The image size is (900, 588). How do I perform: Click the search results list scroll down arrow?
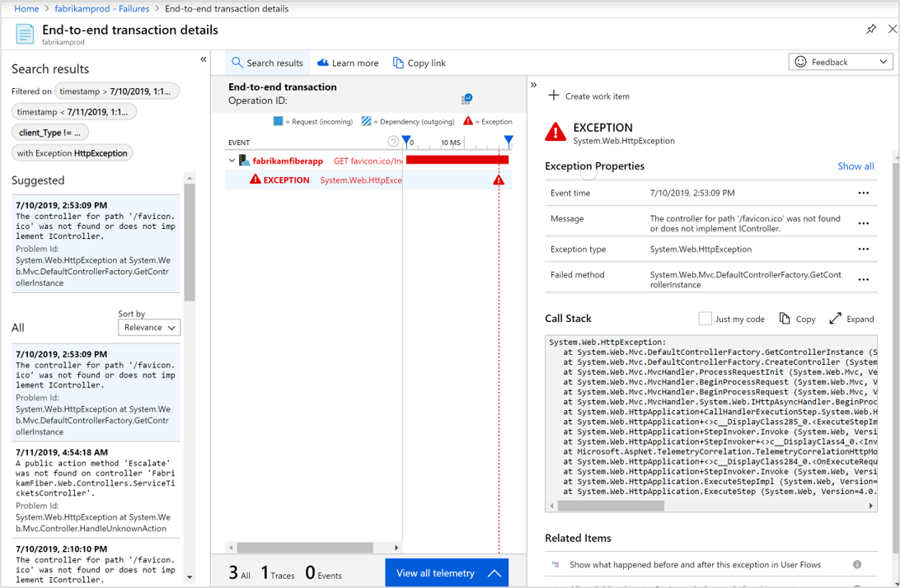pos(190,577)
